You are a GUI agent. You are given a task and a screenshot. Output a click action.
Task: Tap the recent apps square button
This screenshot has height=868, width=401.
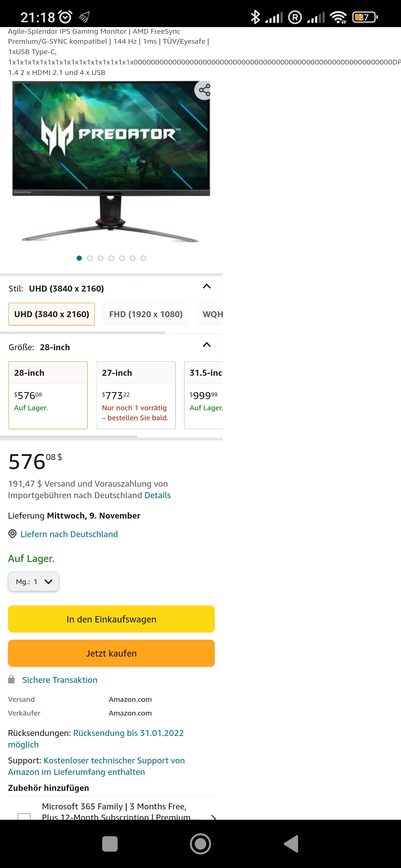pyautogui.click(x=110, y=844)
